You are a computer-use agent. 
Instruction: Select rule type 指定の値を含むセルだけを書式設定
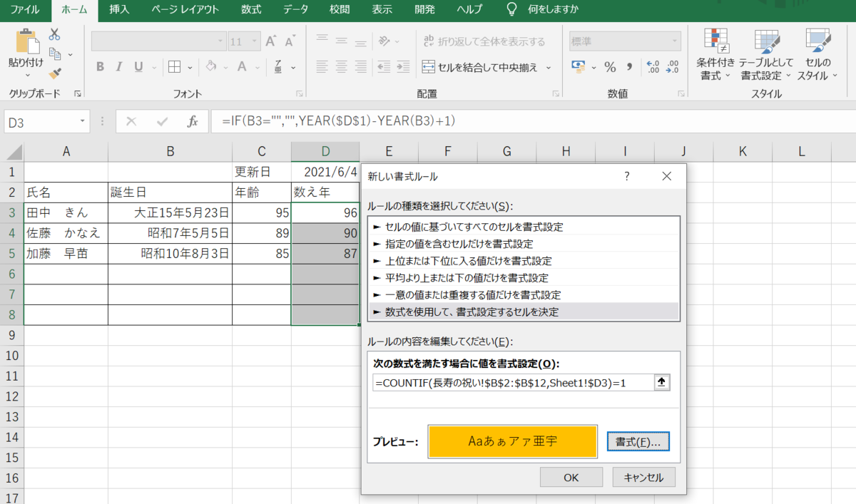pos(522,244)
